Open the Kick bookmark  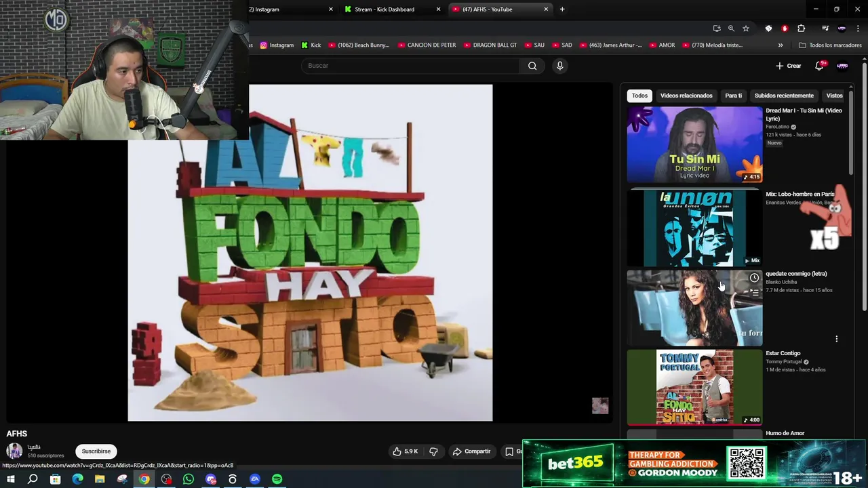coord(311,45)
